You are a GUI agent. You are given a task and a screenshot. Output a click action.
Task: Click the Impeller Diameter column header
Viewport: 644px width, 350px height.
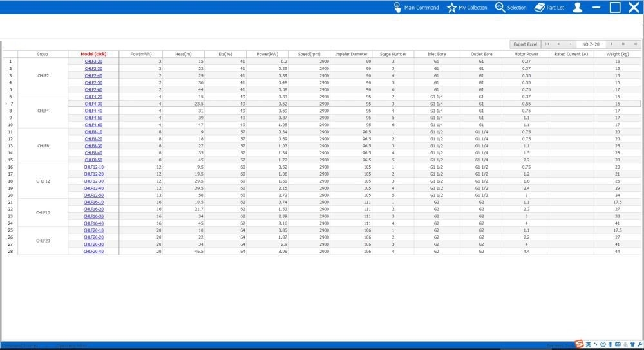coord(351,54)
